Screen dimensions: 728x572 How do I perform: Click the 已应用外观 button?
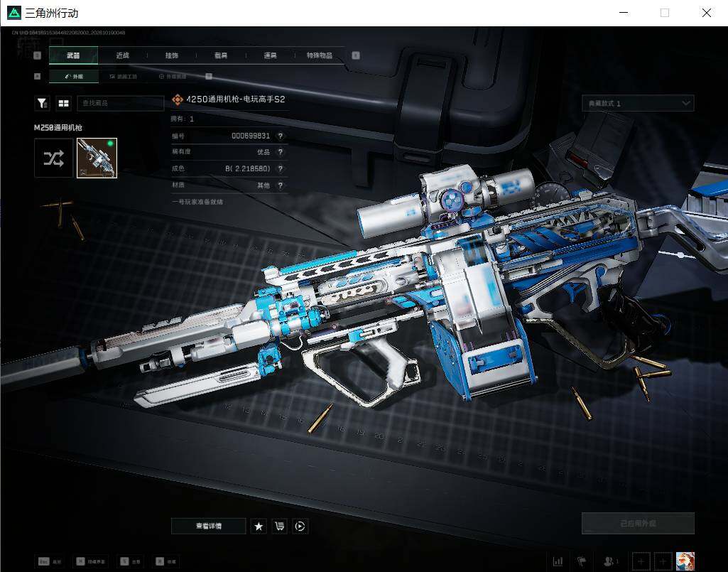tap(638, 523)
